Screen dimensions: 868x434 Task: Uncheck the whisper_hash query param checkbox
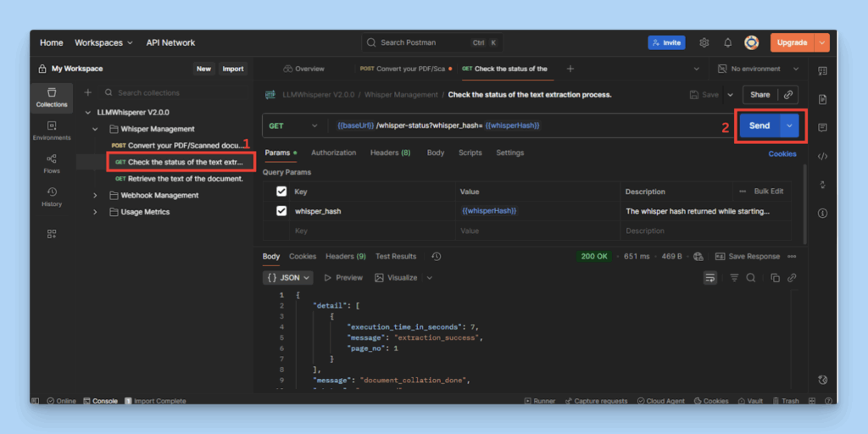tap(281, 211)
